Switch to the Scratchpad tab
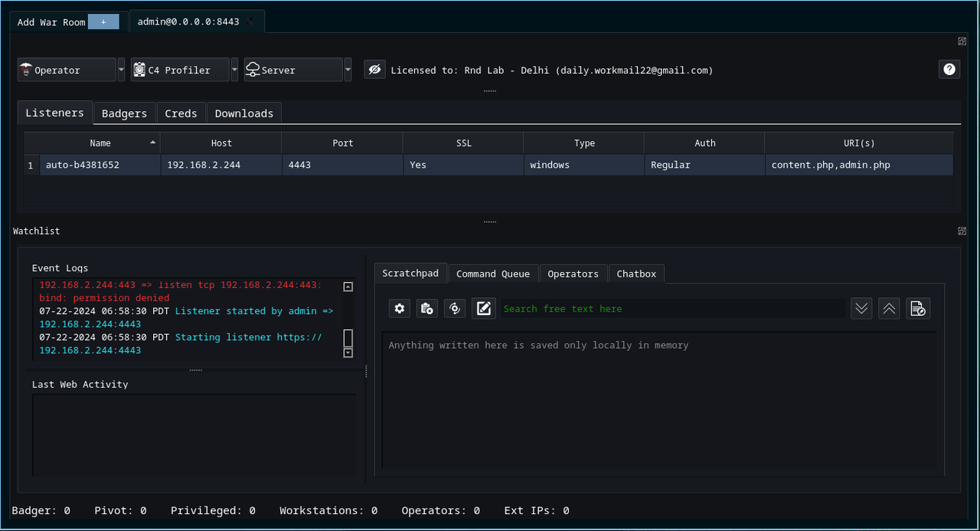This screenshot has height=531, width=980. click(x=410, y=273)
